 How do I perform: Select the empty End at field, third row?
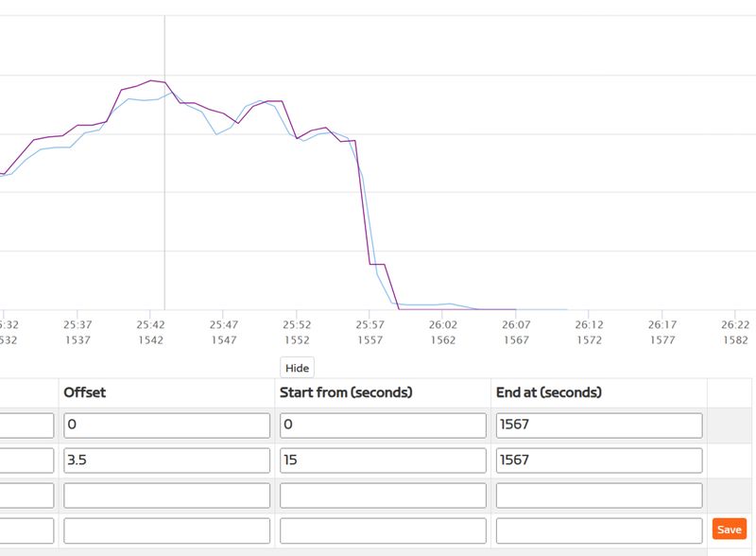point(598,495)
